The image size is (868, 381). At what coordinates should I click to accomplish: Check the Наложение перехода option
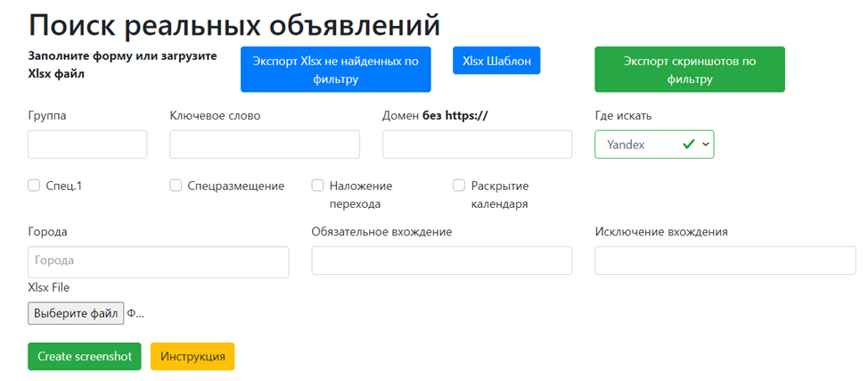[317, 186]
